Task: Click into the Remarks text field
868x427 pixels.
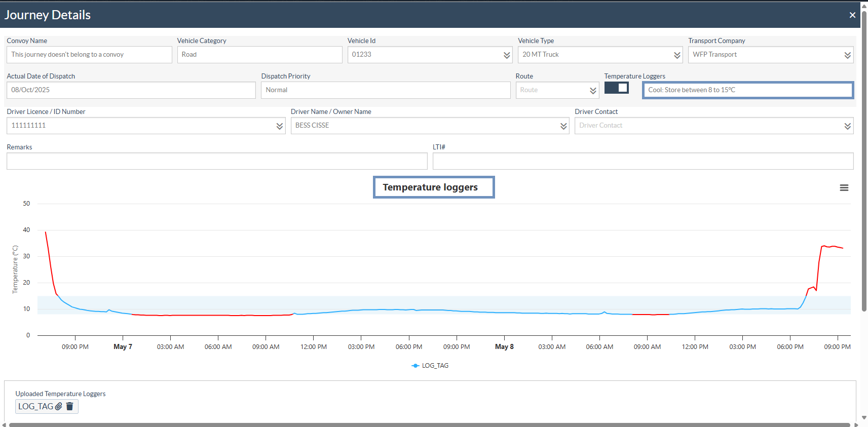Action: point(217,161)
